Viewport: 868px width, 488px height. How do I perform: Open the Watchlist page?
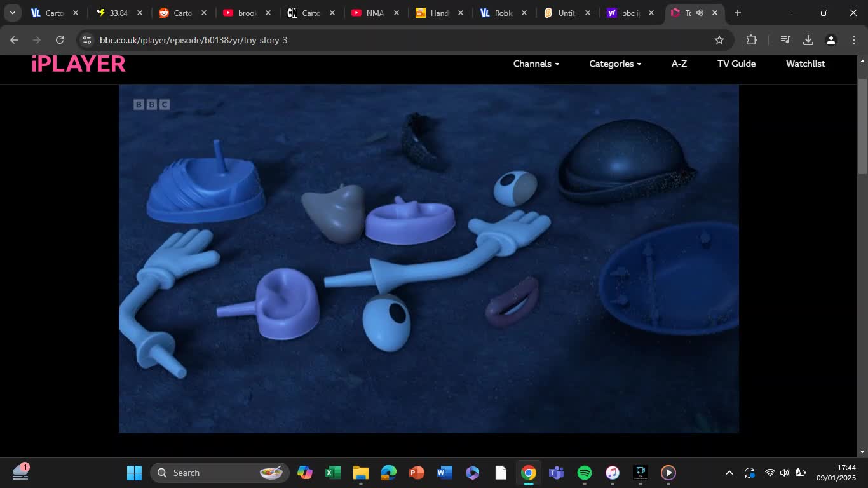805,64
